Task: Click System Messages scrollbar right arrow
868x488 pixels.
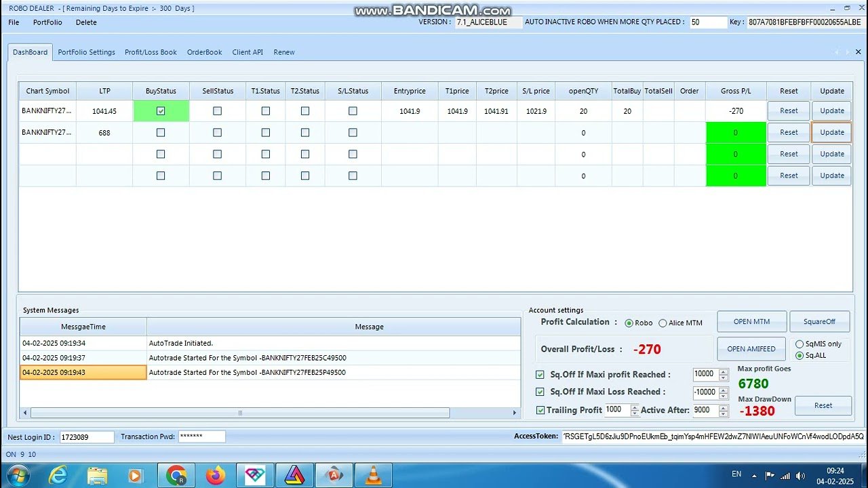Action: tap(515, 413)
